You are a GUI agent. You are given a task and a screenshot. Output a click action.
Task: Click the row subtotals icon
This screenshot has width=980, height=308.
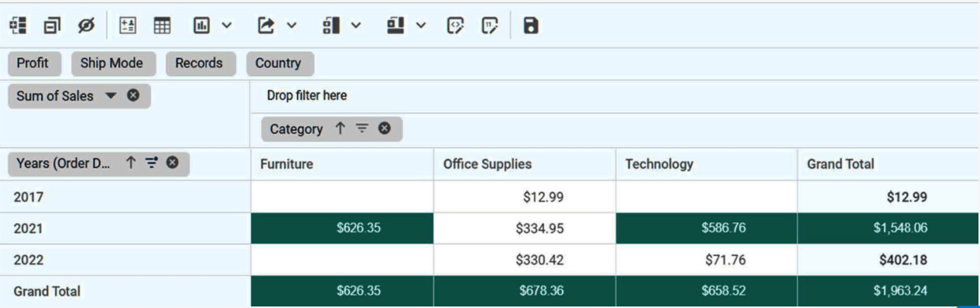pyautogui.click(x=331, y=26)
